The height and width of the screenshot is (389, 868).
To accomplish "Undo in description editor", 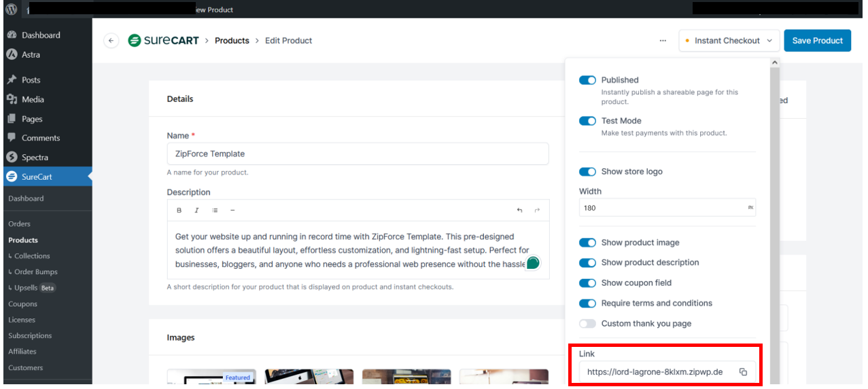I will click(x=519, y=210).
